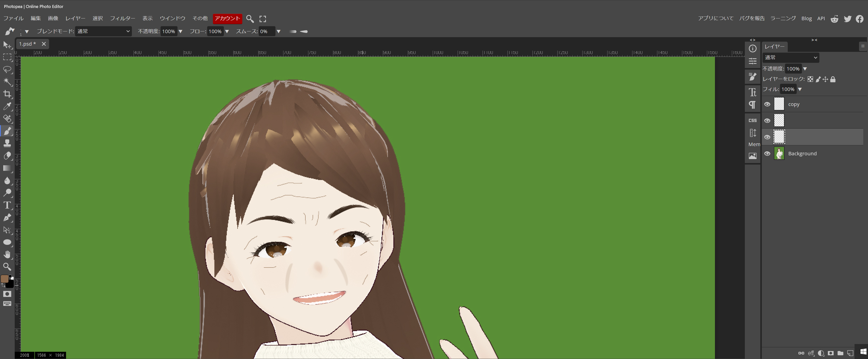
Task: Lock all layer properties with the padlock
Action: coord(833,79)
